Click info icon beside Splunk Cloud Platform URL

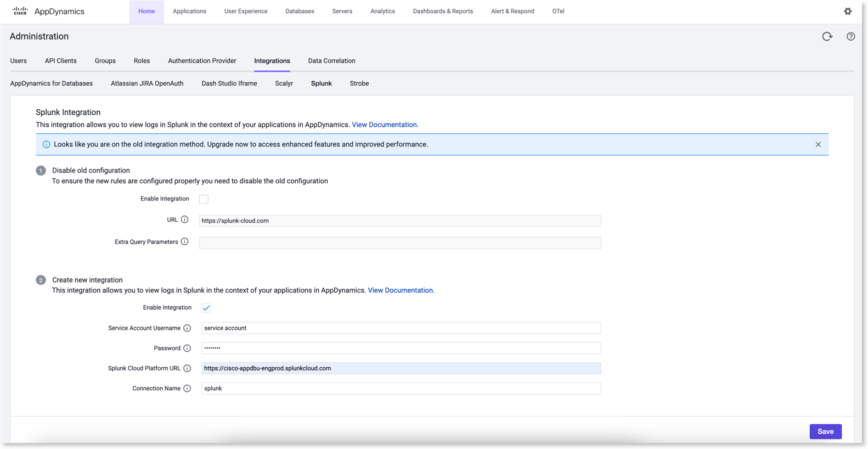187,368
